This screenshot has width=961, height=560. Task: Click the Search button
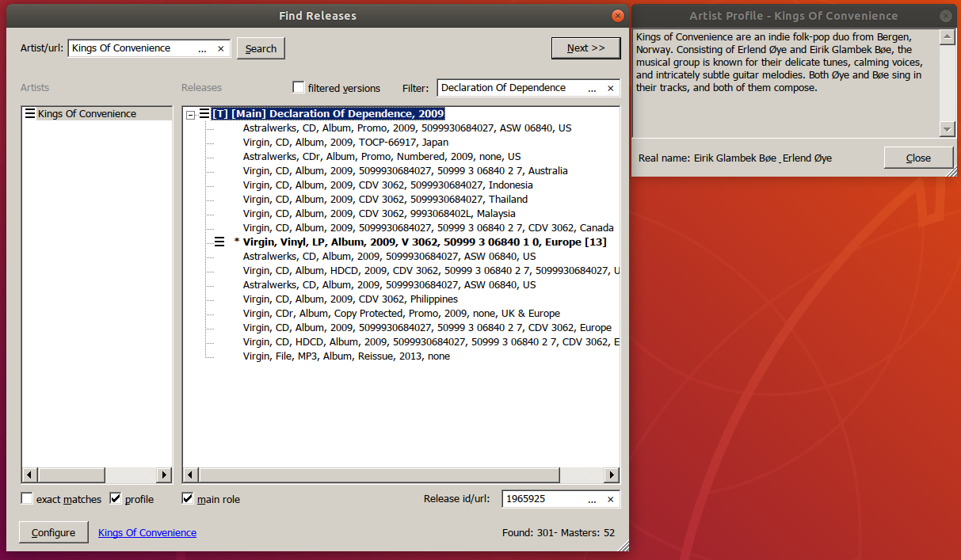[x=261, y=48]
